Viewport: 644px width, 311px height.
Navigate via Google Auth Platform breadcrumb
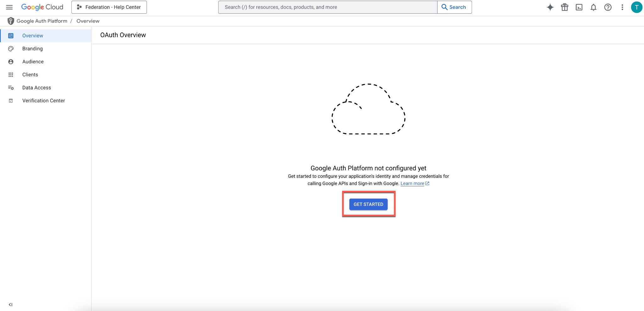[x=42, y=21]
